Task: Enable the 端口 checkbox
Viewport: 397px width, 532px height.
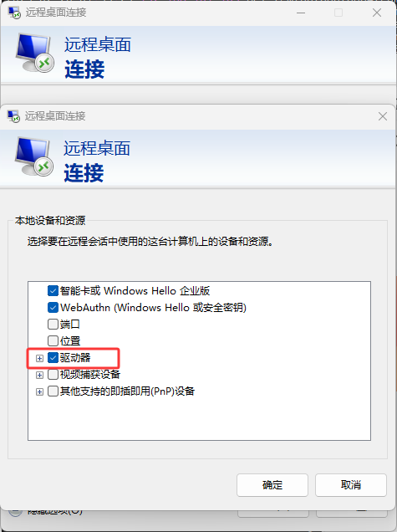Action: click(x=53, y=324)
